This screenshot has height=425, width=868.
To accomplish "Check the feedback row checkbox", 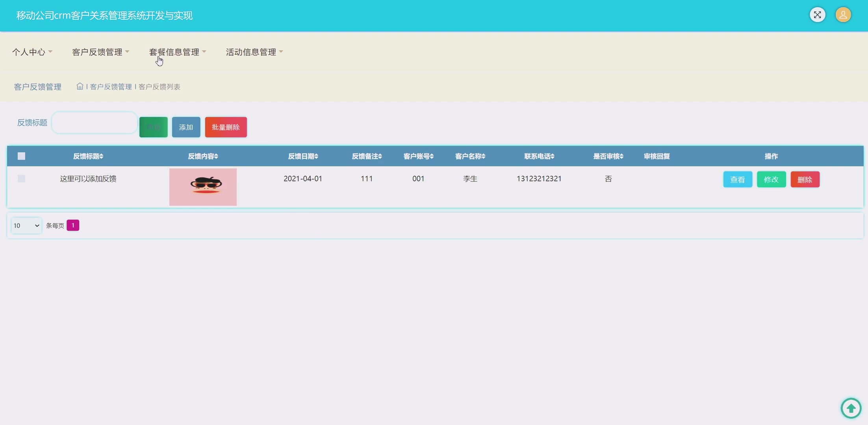I will tap(22, 179).
